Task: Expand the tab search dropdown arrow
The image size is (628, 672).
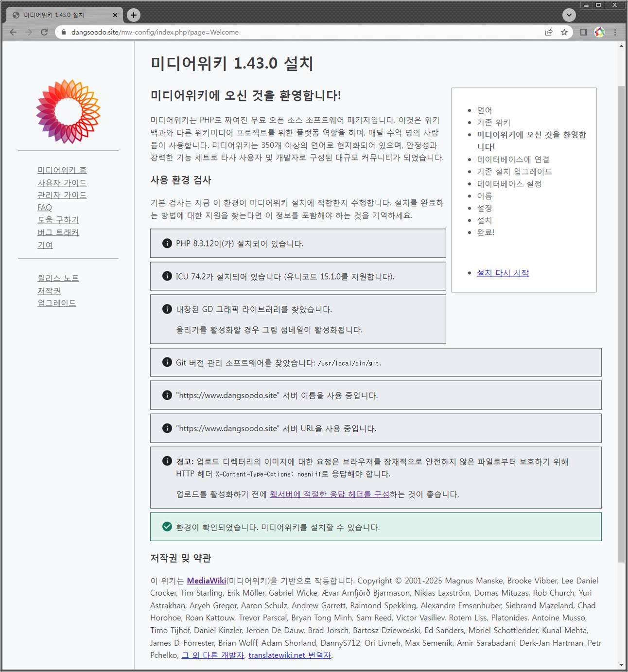Action: 569,15
